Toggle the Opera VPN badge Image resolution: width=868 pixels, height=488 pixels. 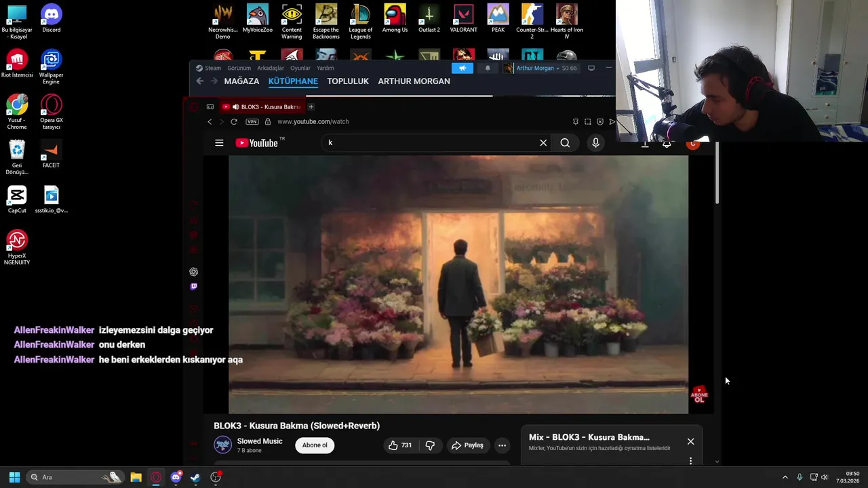pos(252,121)
